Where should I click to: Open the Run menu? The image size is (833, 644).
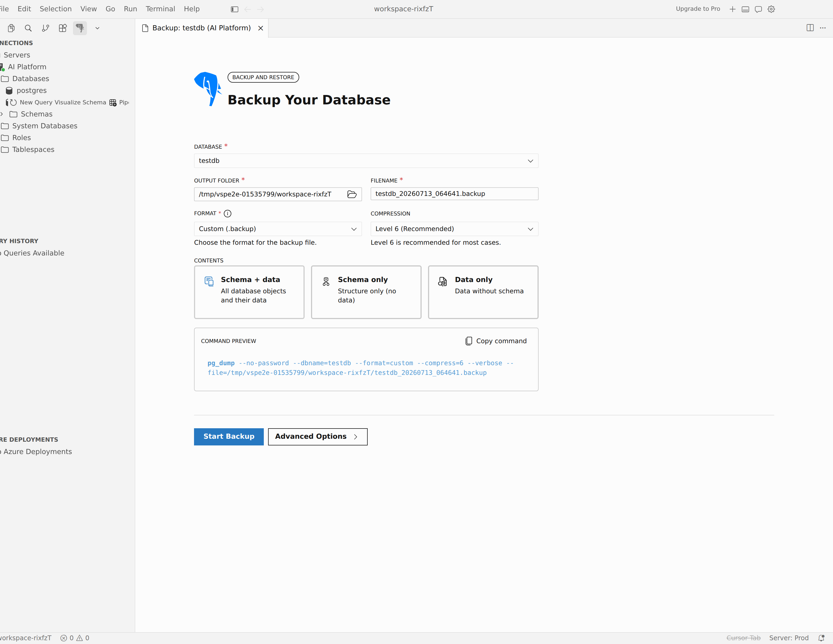[x=130, y=9]
